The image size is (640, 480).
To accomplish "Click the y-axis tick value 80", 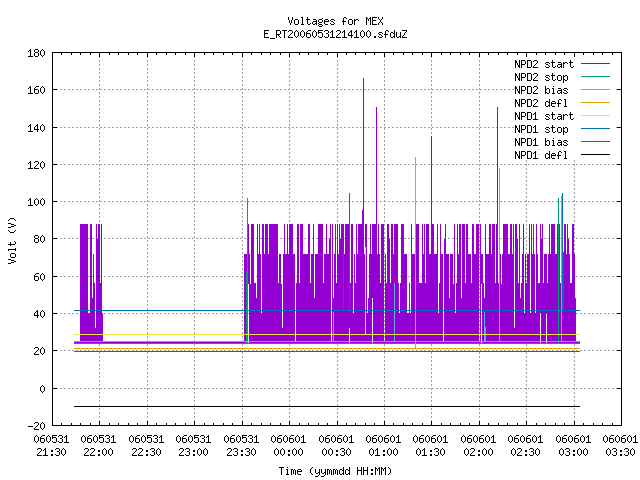I will point(39,239).
